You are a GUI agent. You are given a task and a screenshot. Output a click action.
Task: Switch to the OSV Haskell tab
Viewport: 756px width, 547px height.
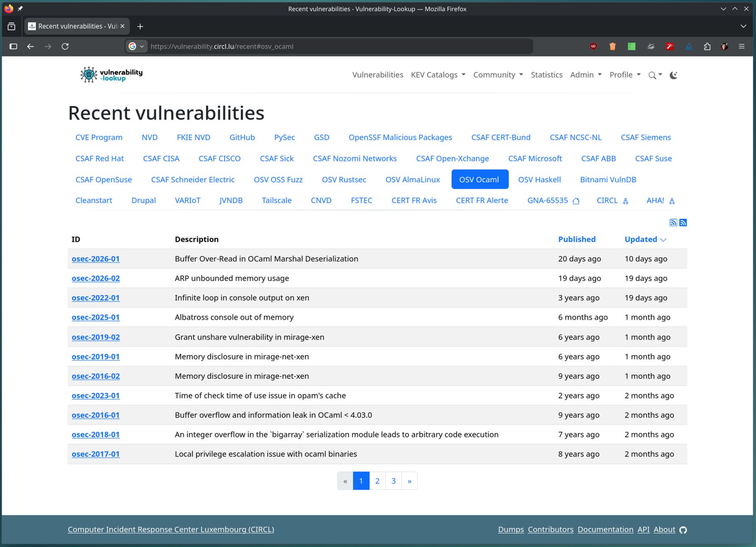[539, 179]
